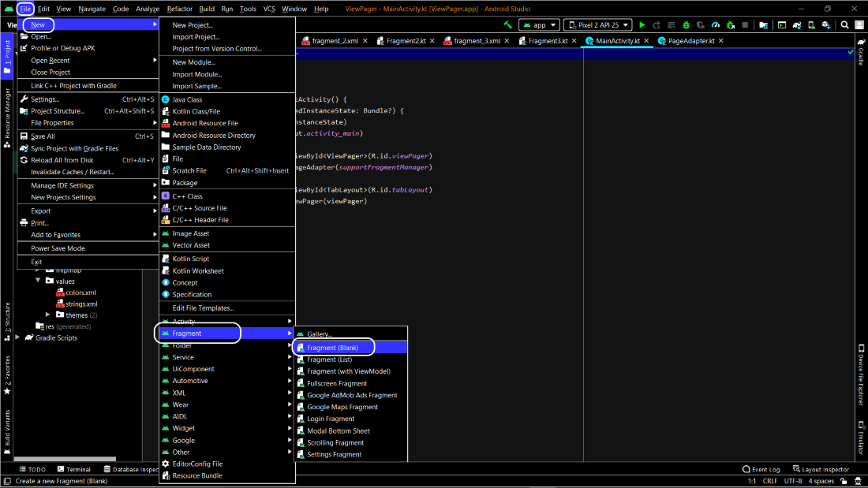Open the Layout Inspector panel
Viewport: 868px width, 488px height.
(x=821, y=469)
